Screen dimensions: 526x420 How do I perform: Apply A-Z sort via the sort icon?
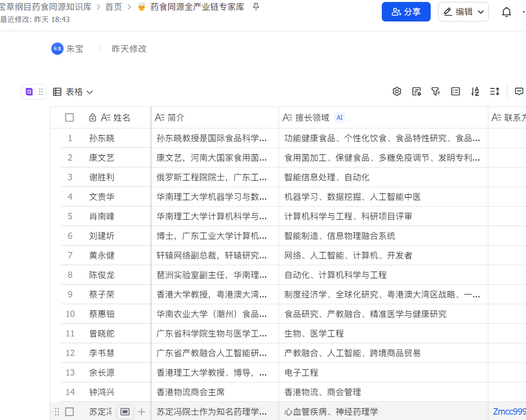tap(475, 91)
